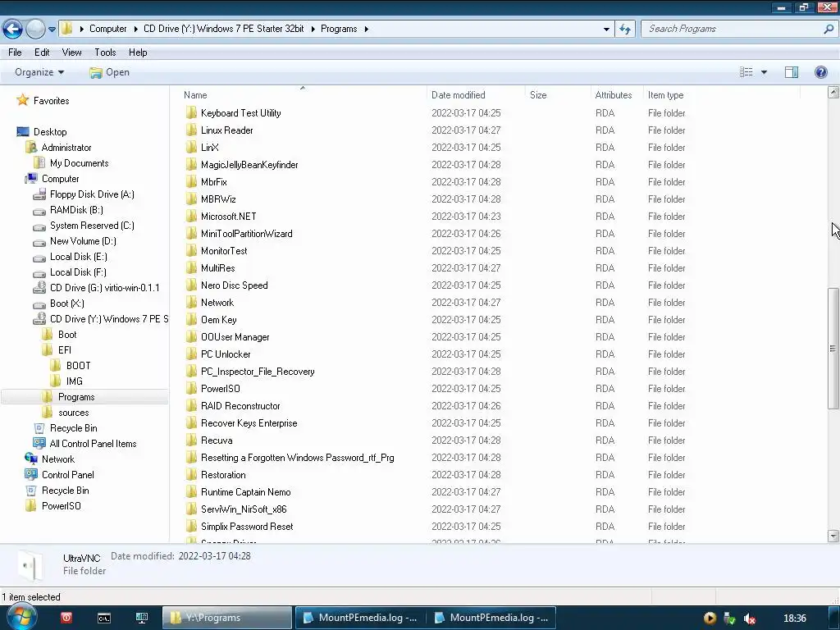
Task: Select Floppy Disk Drive (A:) in tree
Action: pos(92,194)
